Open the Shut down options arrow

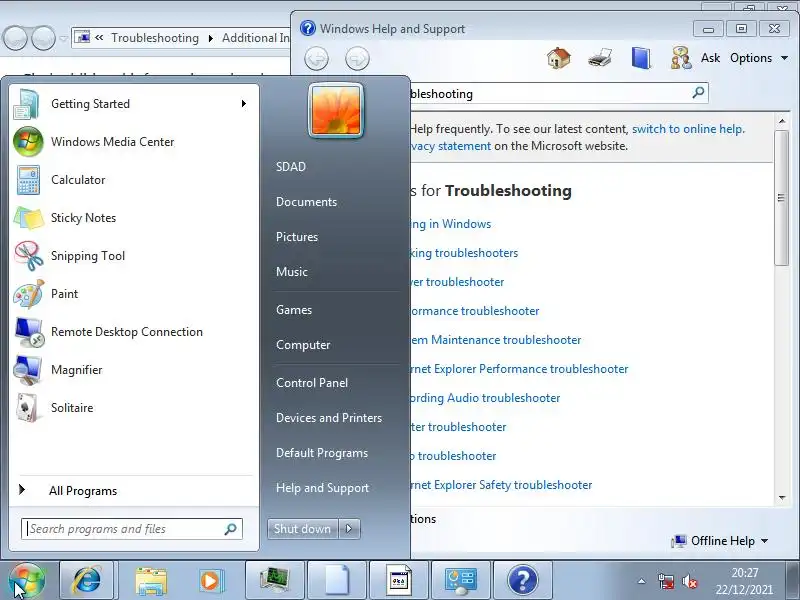(x=349, y=529)
